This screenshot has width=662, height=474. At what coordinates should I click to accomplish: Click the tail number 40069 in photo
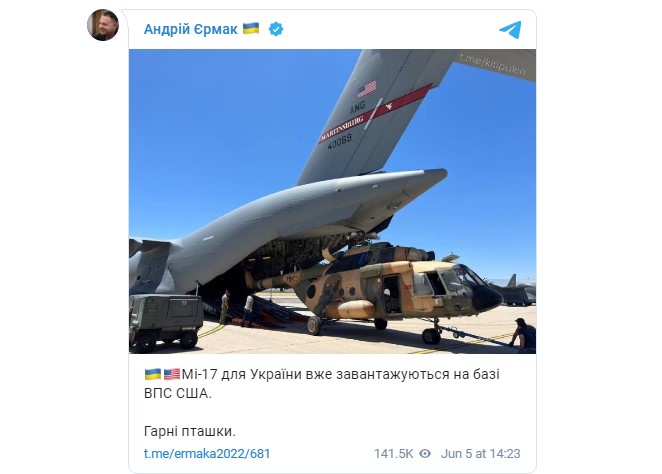[x=339, y=141]
